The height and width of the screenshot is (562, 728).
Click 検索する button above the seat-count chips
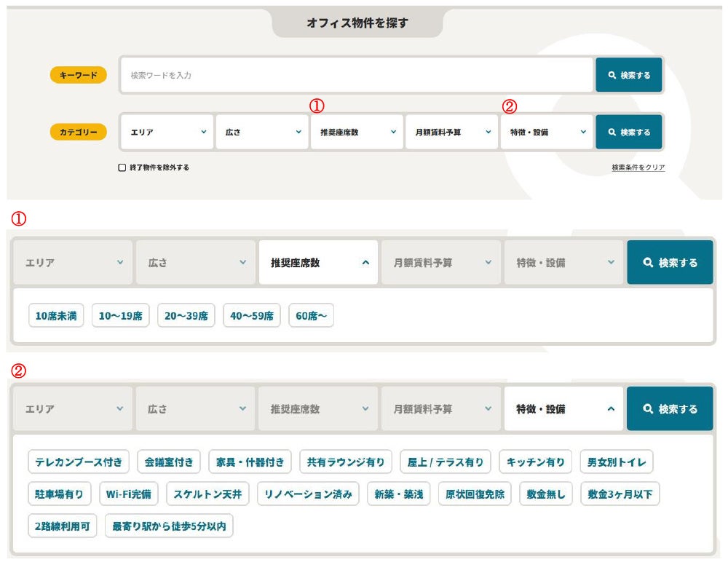(x=670, y=262)
